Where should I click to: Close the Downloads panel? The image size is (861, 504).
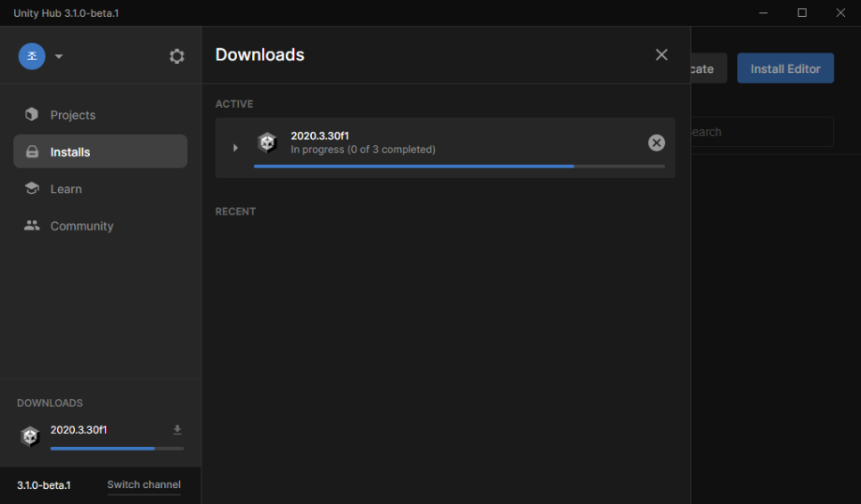tap(661, 54)
